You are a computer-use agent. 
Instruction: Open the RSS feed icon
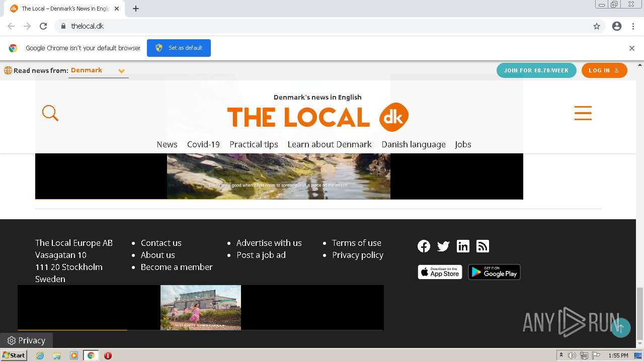[x=482, y=246]
